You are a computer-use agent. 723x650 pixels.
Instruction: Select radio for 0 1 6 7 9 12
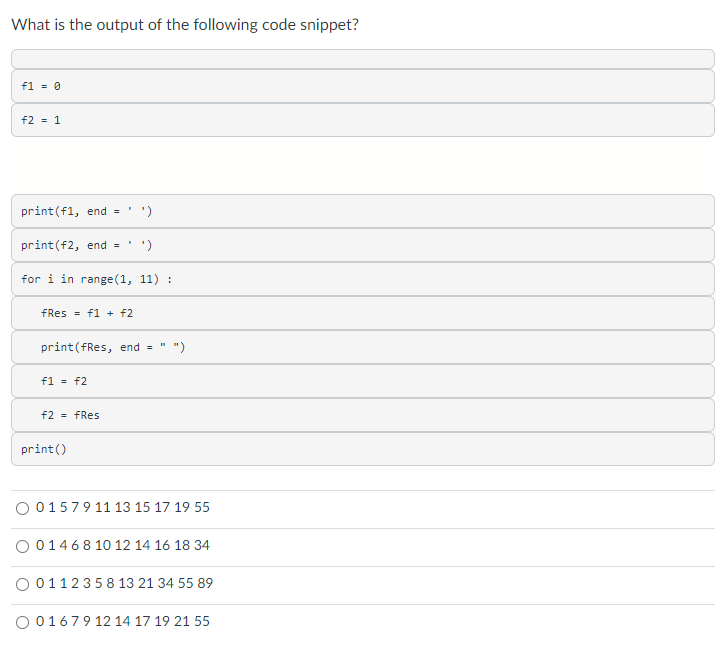coord(23,622)
